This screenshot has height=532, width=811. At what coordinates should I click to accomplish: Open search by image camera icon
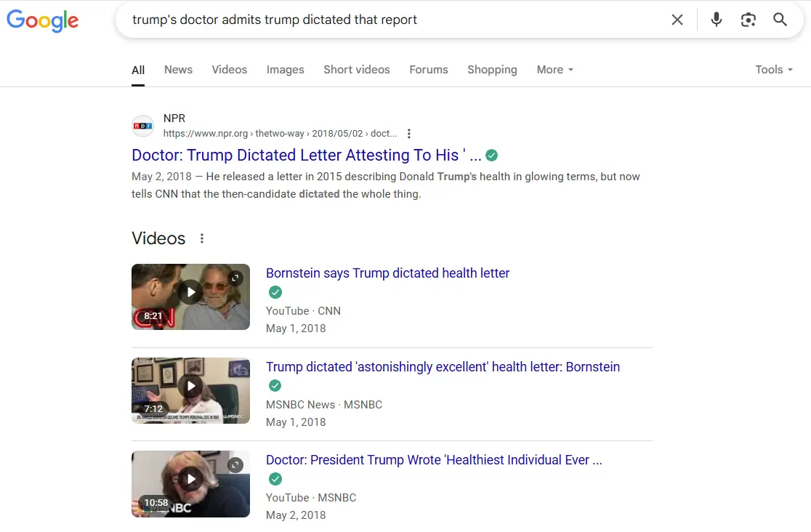tap(748, 20)
